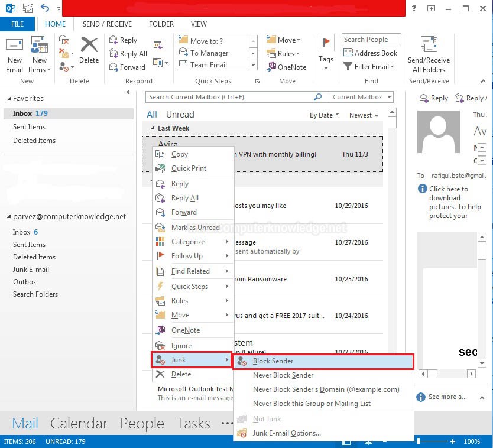Collapse the ribbon with the caret arrow
The image size is (493, 448).
coord(483,81)
